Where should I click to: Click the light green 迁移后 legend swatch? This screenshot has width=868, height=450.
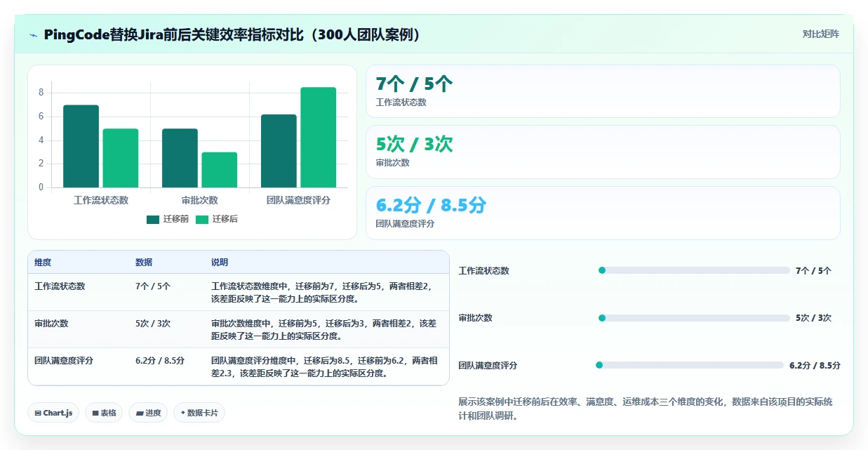[202, 220]
